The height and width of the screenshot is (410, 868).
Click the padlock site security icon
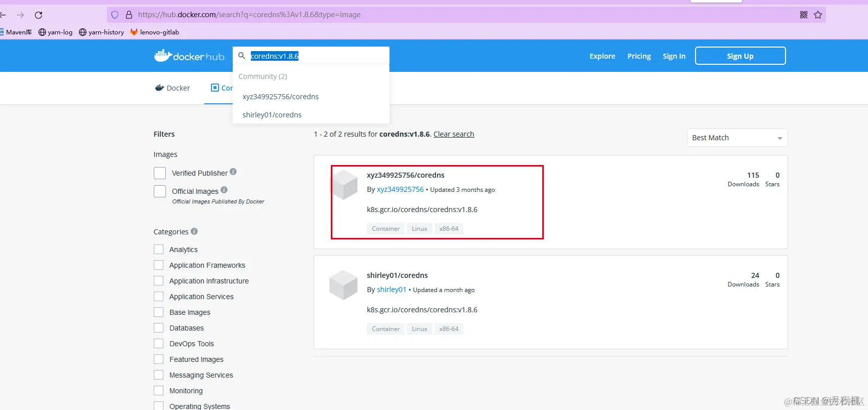point(129,15)
